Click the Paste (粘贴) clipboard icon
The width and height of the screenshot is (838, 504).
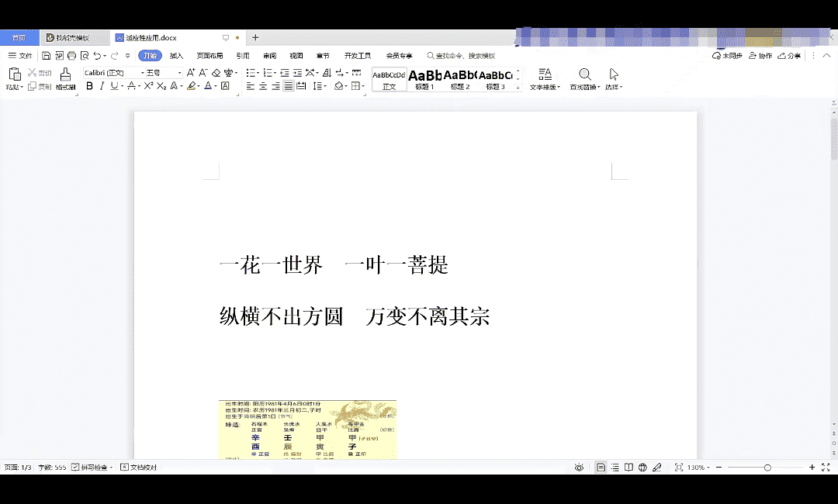[14, 74]
